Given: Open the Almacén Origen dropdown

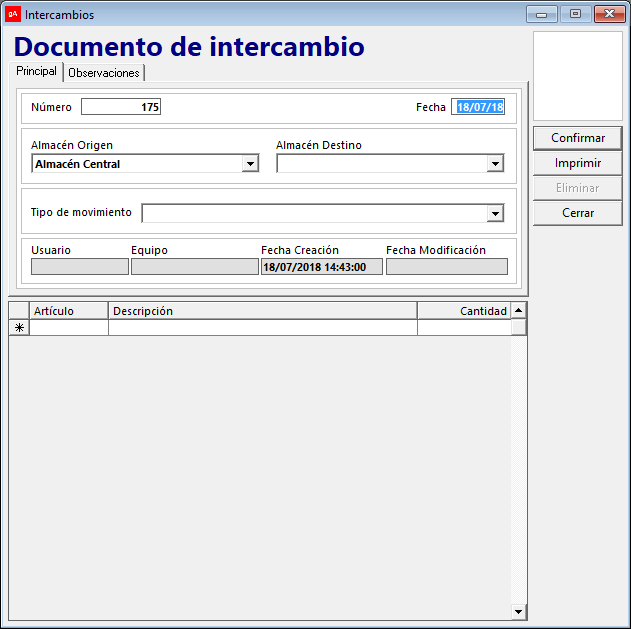Looking at the screenshot, I should point(250,164).
